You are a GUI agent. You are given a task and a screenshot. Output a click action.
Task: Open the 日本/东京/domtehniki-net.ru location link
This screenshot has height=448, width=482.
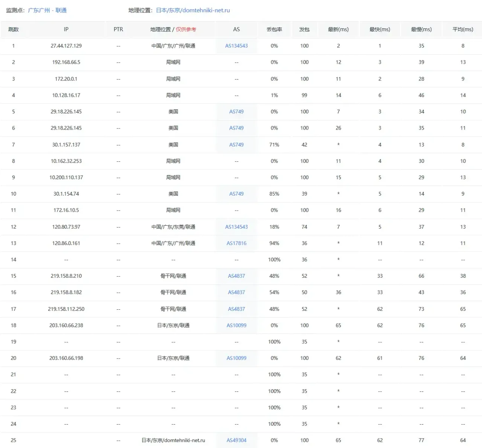point(193,10)
